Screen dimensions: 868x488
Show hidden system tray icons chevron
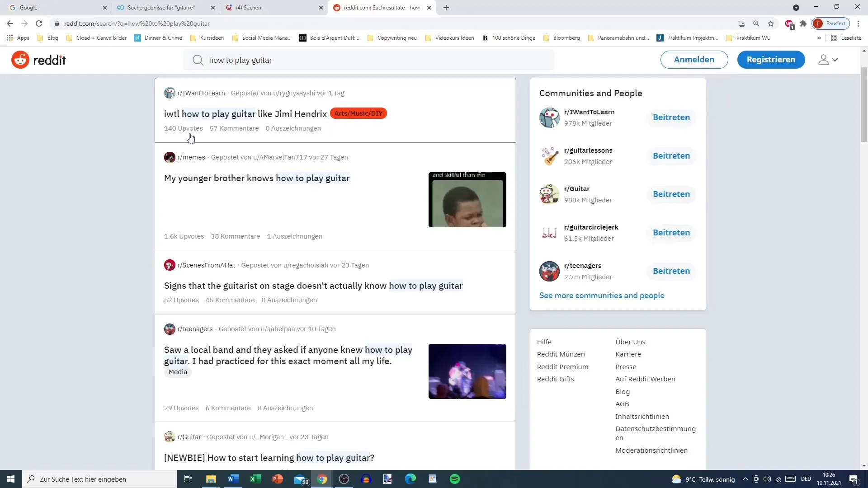point(745,479)
